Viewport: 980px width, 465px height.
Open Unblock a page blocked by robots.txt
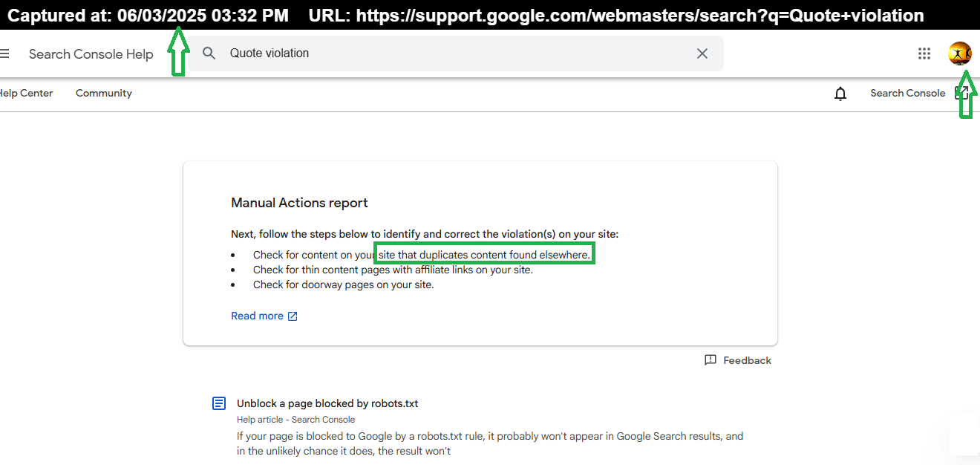coord(327,403)
